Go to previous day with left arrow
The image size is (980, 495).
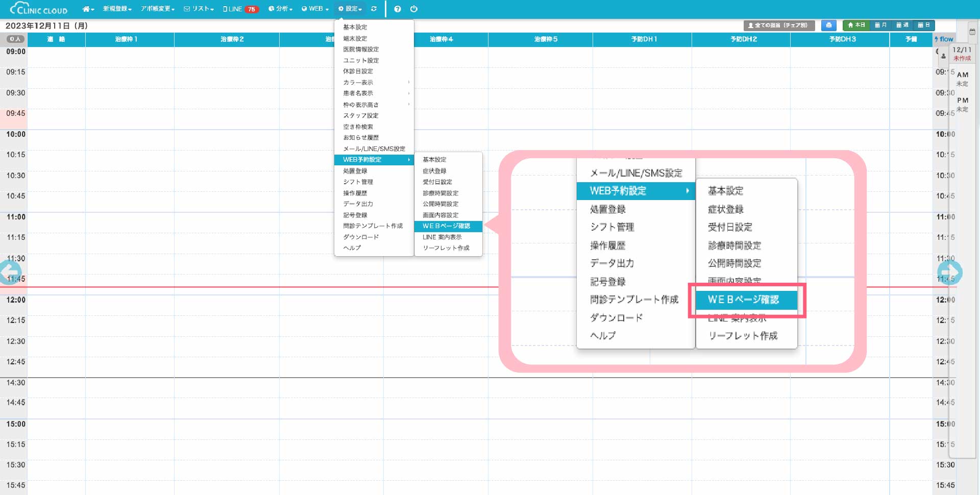pyautogui.click(x=10, y=272)
